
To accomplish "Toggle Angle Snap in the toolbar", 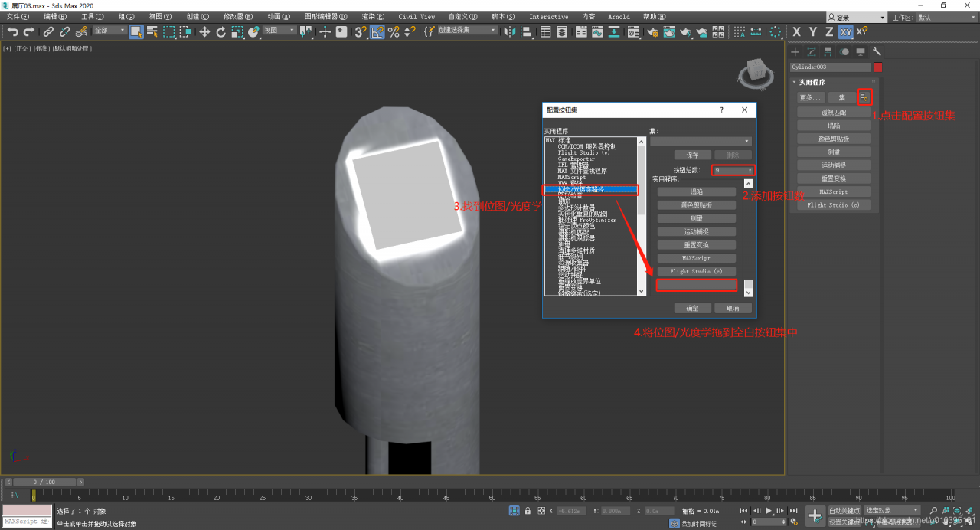I will tap(377, 31).
